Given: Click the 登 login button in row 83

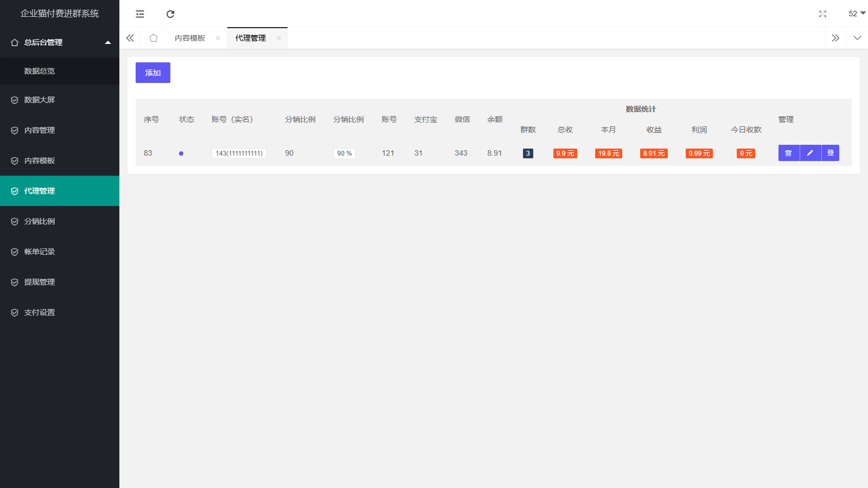Looking at the screenshot, I should [x=831, y=153].
